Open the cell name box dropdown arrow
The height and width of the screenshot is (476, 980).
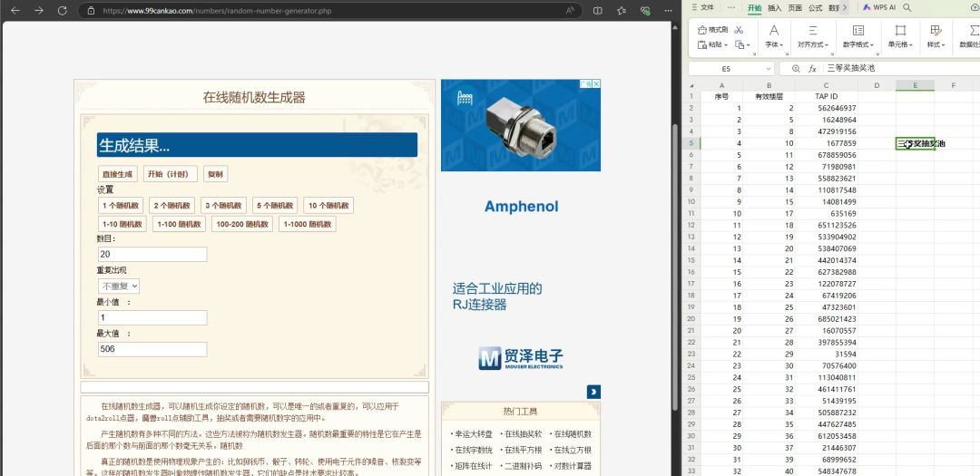pyautogui.click(x=769, y=69)
